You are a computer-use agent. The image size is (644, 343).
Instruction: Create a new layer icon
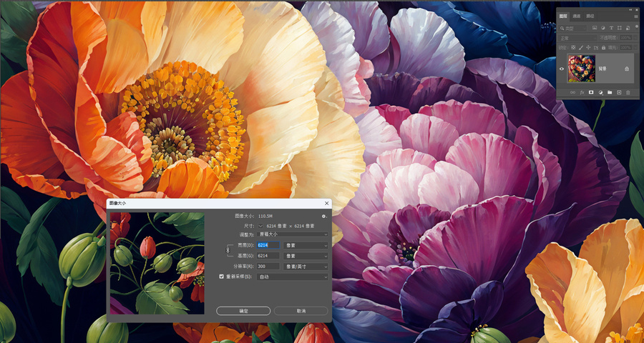pos(619,93)
